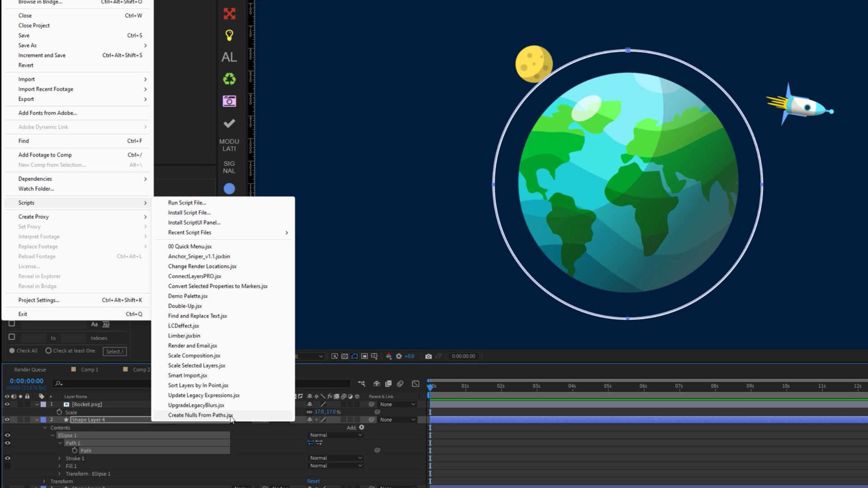Select Check at least One radio

tap(48, 351)
